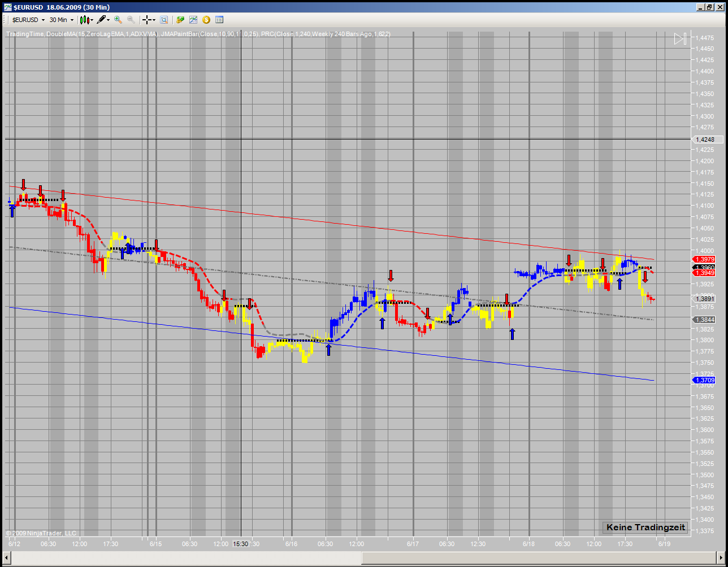
Task: Open the candlestick chart style dropdown
Action: [x=86, y=20]
